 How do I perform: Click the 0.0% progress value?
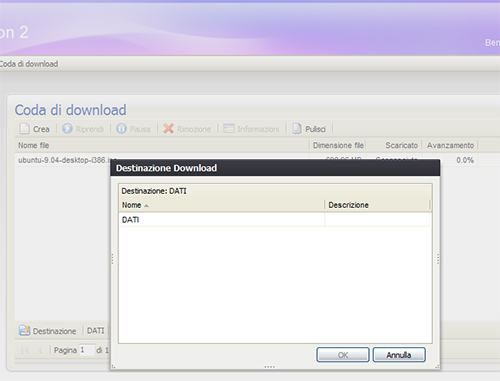pyautogui.click(x=465, y=160)
